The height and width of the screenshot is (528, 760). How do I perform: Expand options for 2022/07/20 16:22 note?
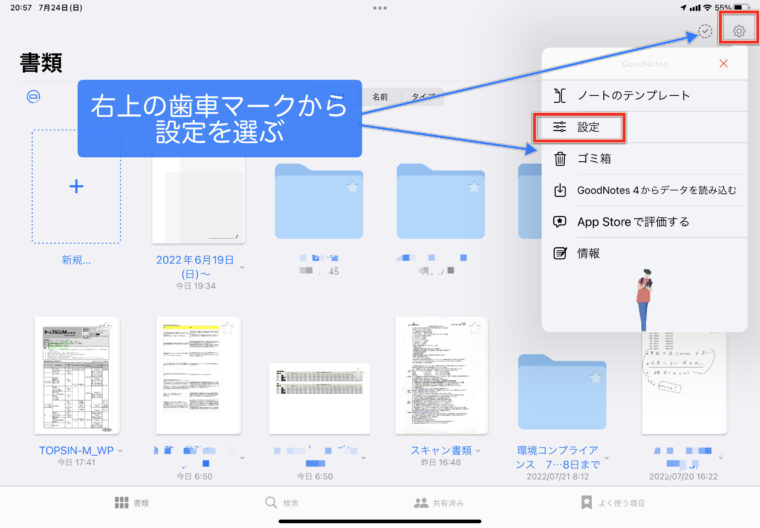point(721,458)
